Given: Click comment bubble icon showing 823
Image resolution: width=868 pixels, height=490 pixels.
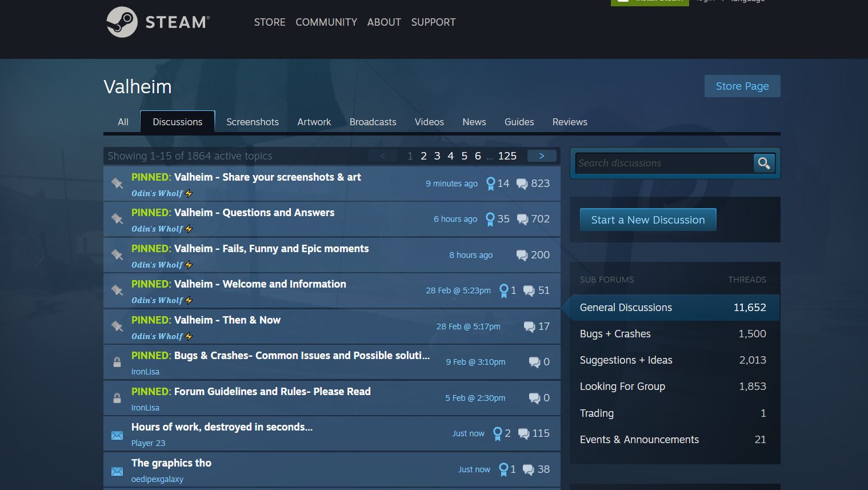Looking at the screenshot, I should click(x=522, y=184).
